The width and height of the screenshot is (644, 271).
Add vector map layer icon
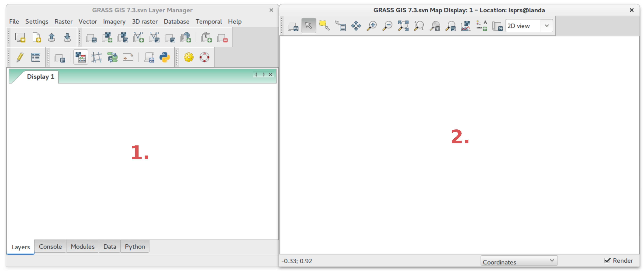click(x=139, y=37)
